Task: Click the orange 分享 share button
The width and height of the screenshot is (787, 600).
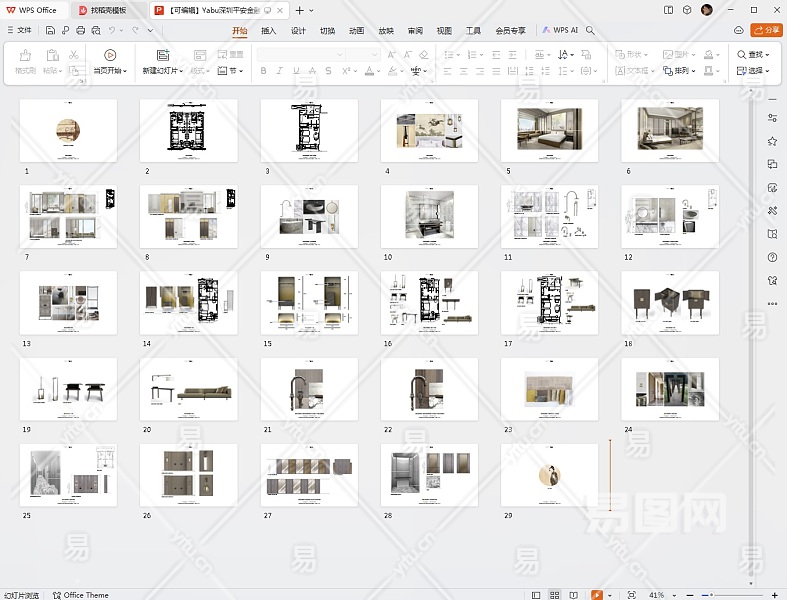Action: (768, 31)
